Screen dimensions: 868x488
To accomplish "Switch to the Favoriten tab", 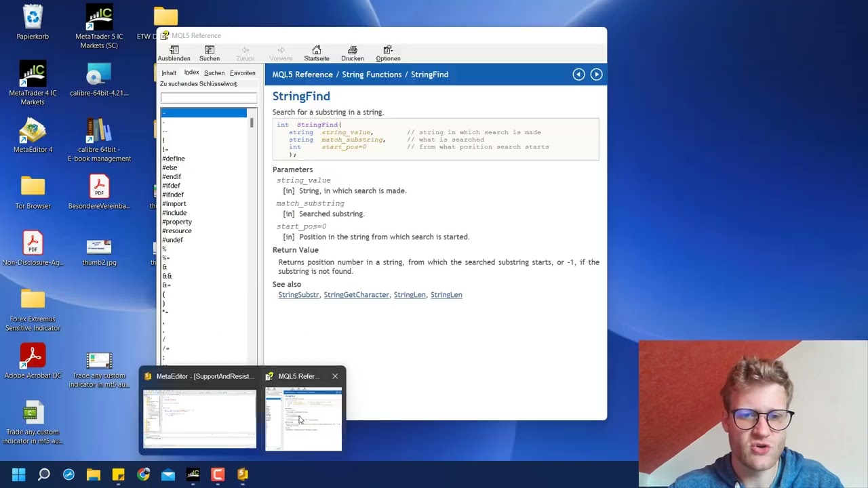I will pos(243,73).
